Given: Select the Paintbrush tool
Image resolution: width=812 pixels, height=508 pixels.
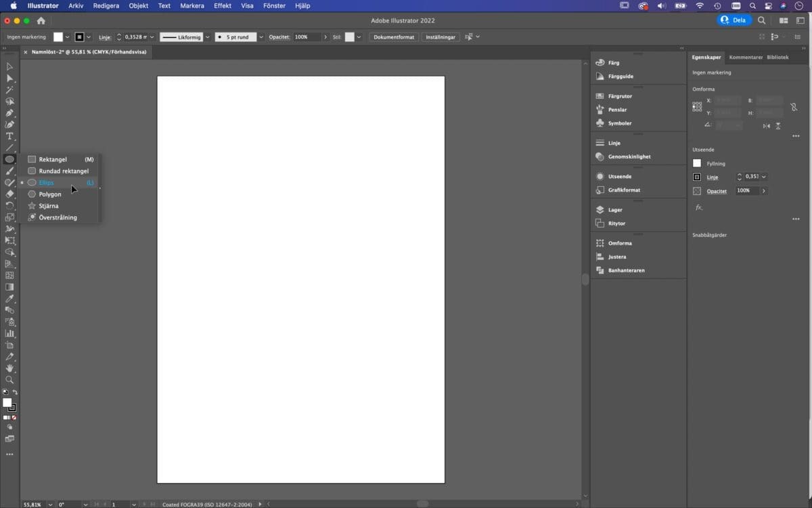Looking at the screenshot, I should [9, 171].
